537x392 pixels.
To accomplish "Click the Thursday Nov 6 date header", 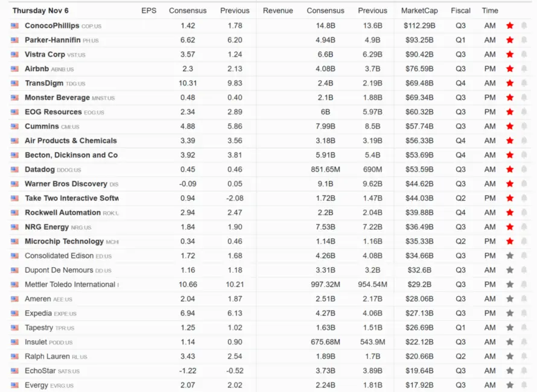I will pos(40,11).
